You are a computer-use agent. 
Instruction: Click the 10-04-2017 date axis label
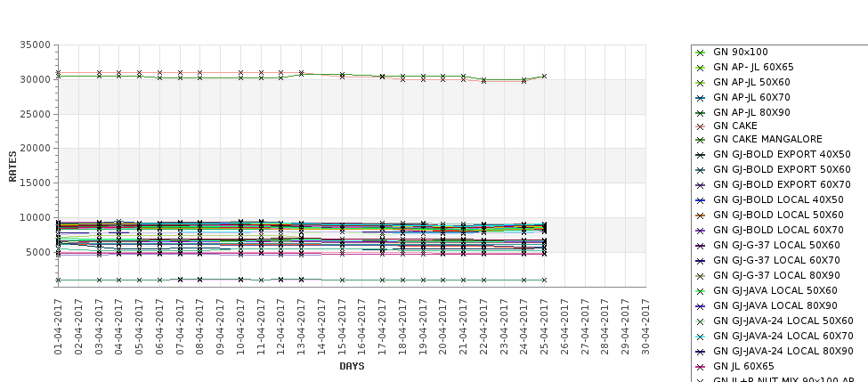pyautogui.click(x=240, y=327)
